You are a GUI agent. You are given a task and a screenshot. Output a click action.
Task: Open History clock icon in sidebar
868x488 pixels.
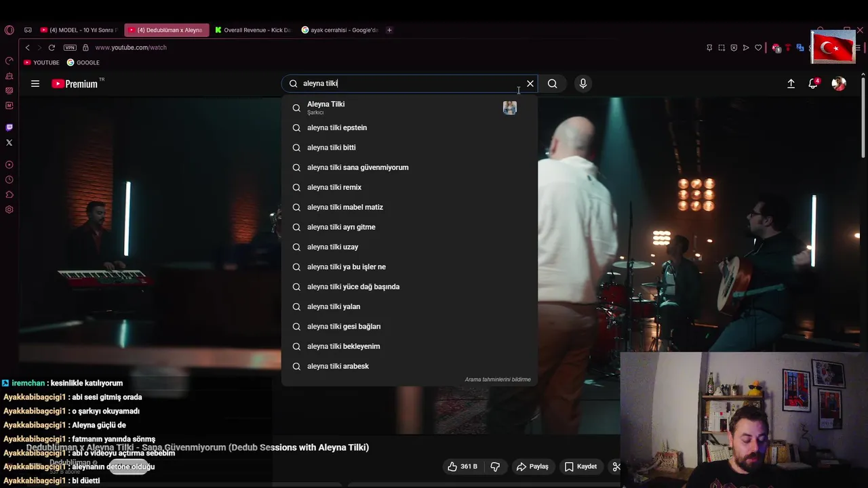coord(9,180)
